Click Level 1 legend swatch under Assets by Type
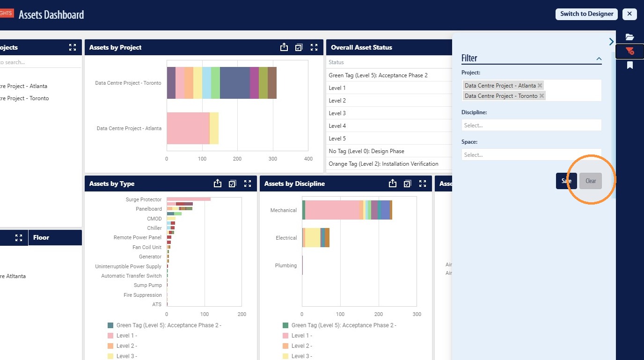 pos(110,336)
